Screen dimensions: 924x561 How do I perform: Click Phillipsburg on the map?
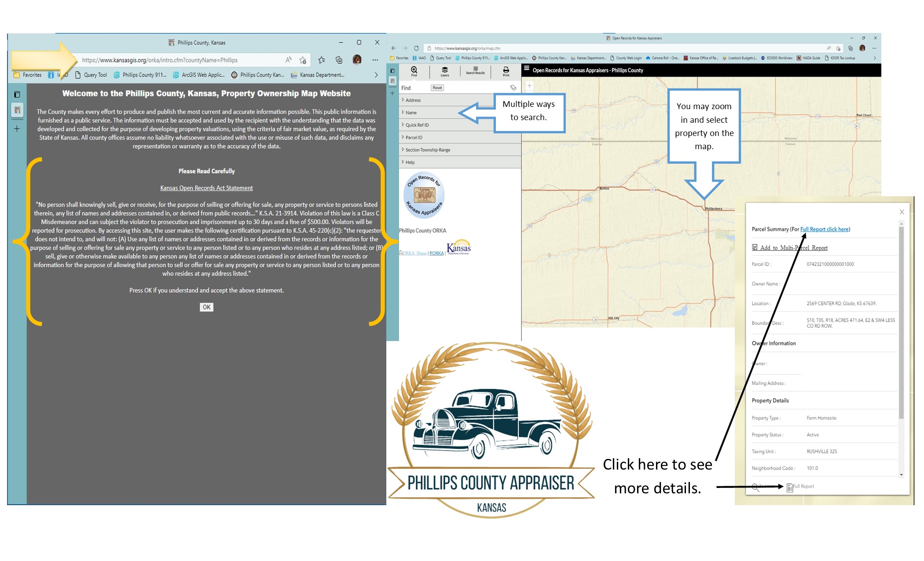(713, 208)
